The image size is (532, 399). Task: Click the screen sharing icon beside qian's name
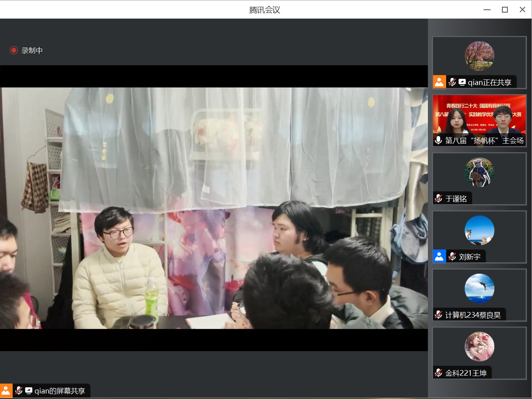point(462,82)
